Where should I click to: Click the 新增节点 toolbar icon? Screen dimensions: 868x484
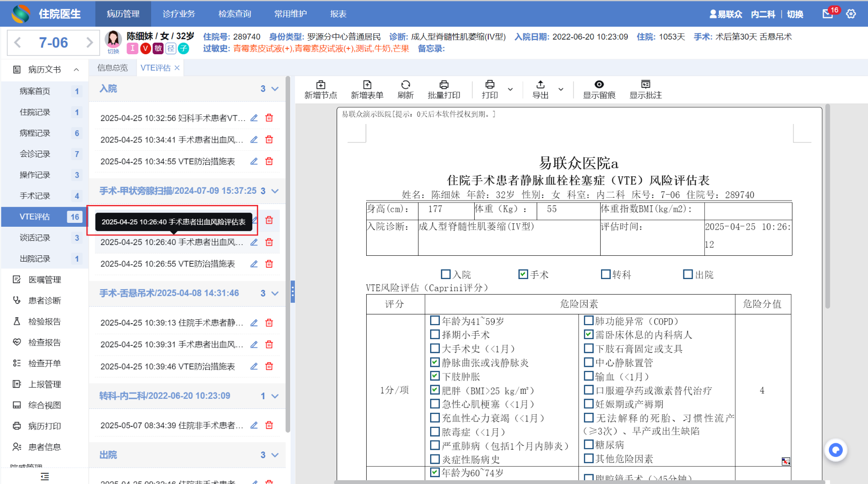tap(320, 85)
